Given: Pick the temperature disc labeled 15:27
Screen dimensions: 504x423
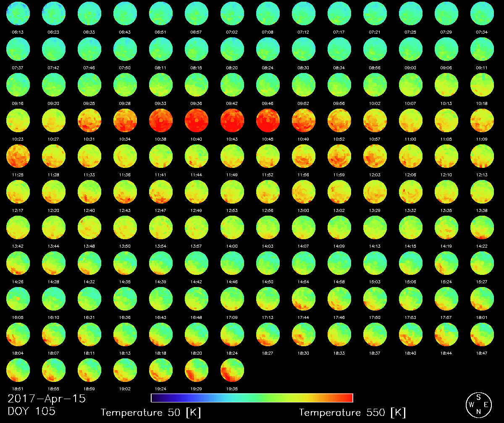Looking at the screenshot, I should (482, 263).
